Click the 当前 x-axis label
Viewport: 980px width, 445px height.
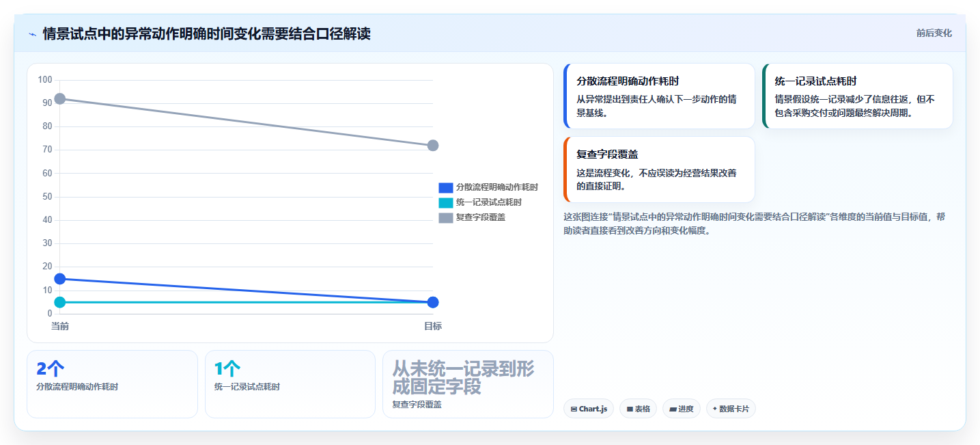pyautogui.click(x=60, y=326)
